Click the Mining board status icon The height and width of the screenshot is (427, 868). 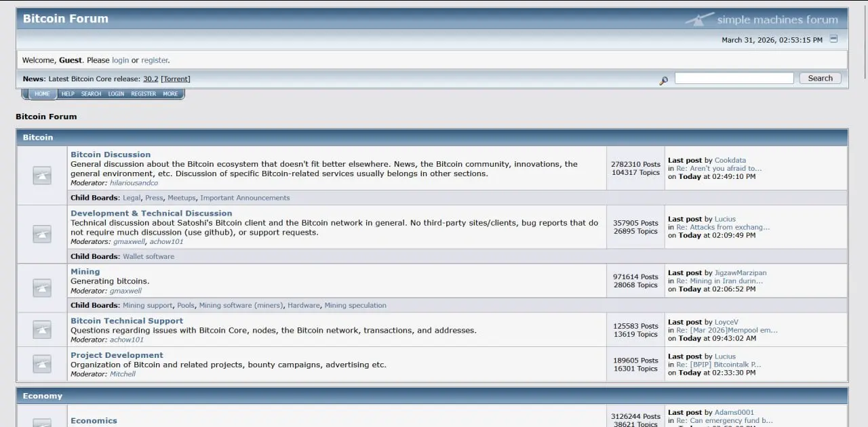pyautogui.click(x=42, y=288)
